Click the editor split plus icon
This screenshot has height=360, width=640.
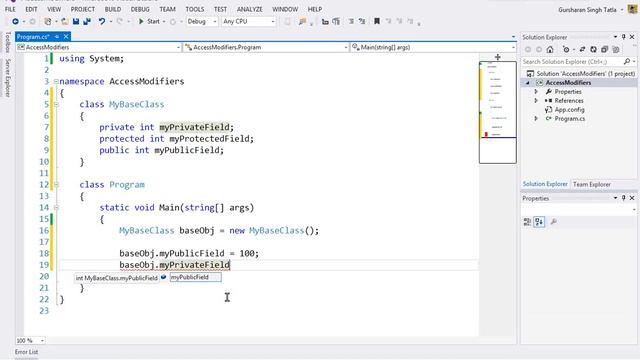(498, 57)
